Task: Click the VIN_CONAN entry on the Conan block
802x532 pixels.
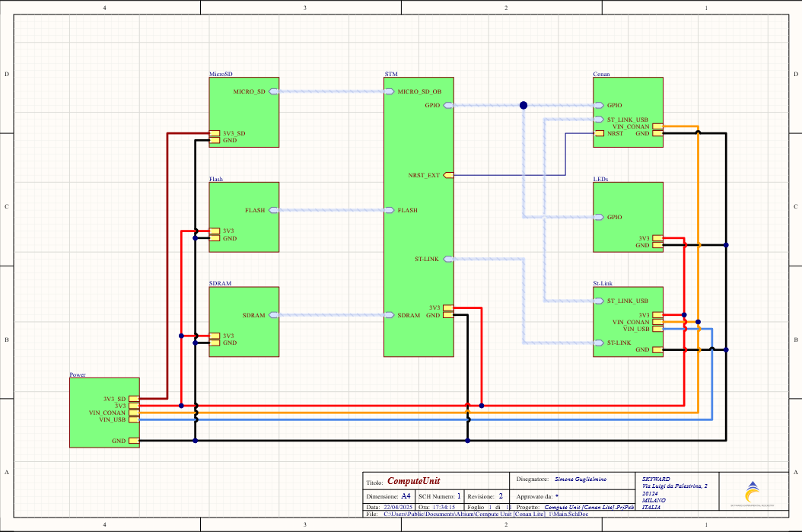Action: 657,126
